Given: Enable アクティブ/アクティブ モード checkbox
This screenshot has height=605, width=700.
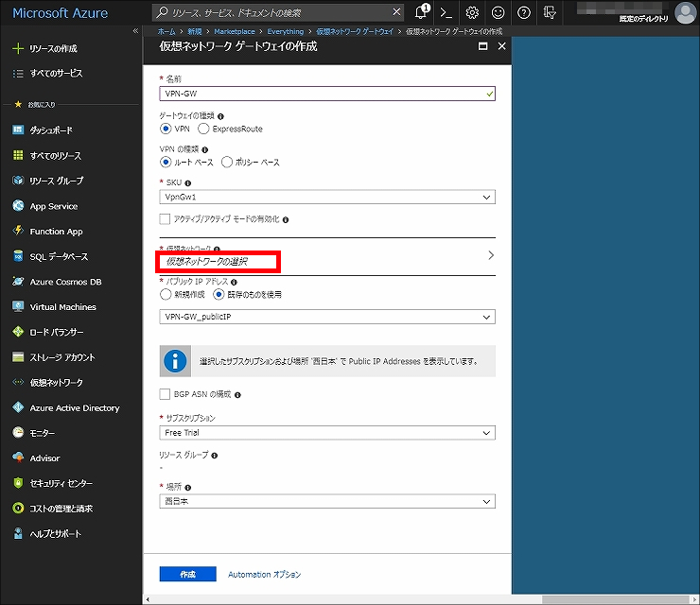Looking at the screenshot, I should pyautogui.click(x=165, y=219).
